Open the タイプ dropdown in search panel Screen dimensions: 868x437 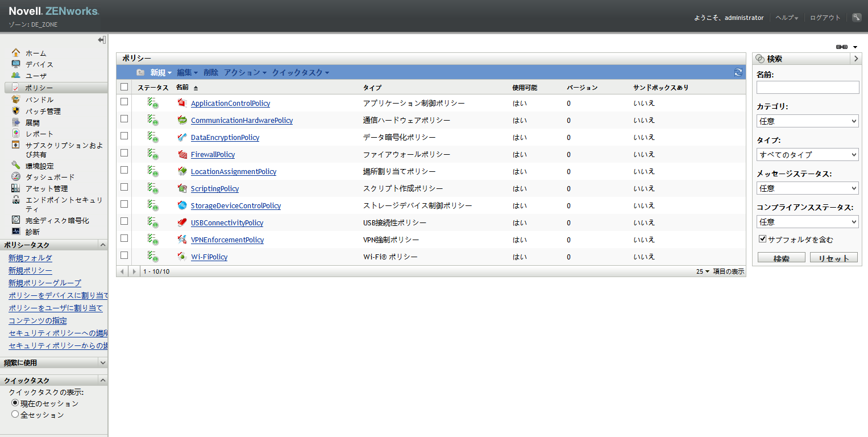point(808,155)
